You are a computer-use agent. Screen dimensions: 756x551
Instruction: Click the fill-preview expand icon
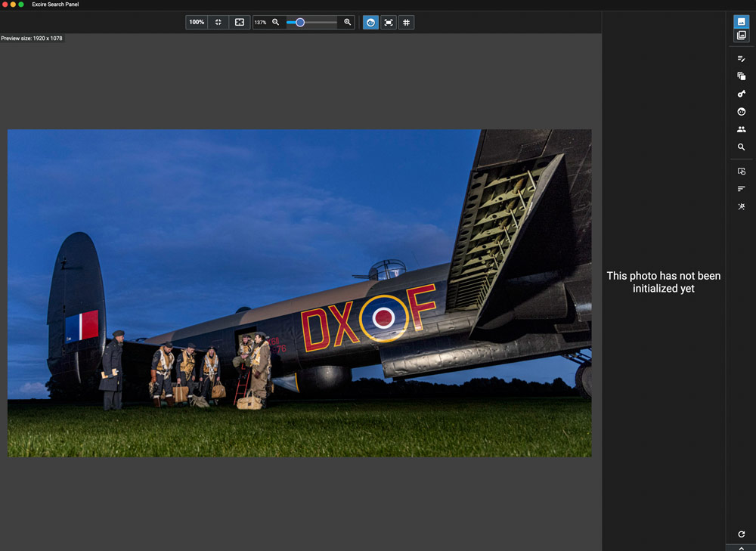239,22
